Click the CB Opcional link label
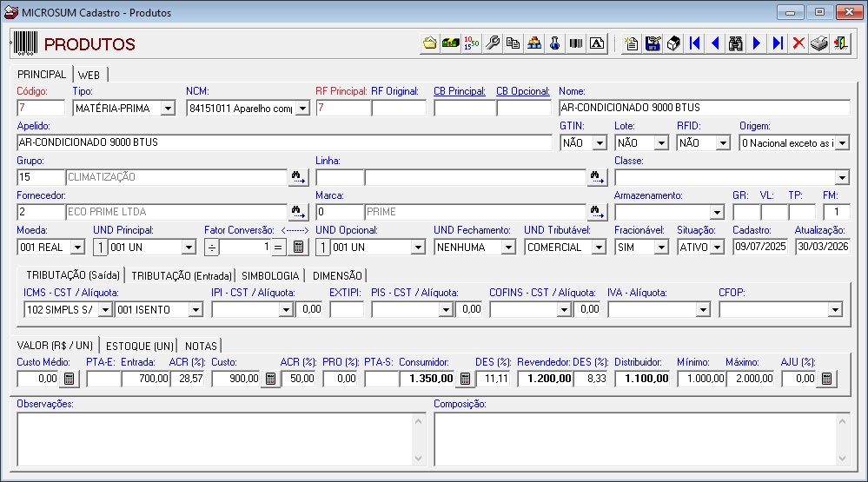868x482 pixels. pos(522,91)
